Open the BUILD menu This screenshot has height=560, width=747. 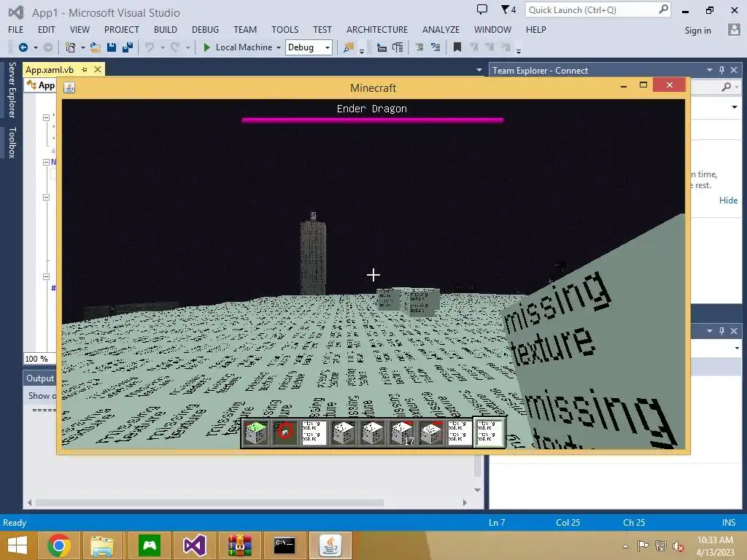[166, 29]
